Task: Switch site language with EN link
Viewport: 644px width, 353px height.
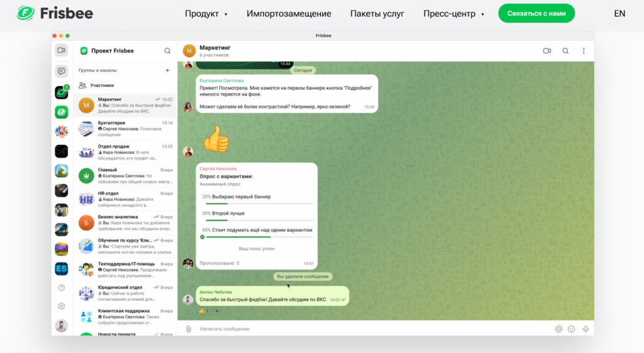Action: pyautogui.click(x=619, y=13)
